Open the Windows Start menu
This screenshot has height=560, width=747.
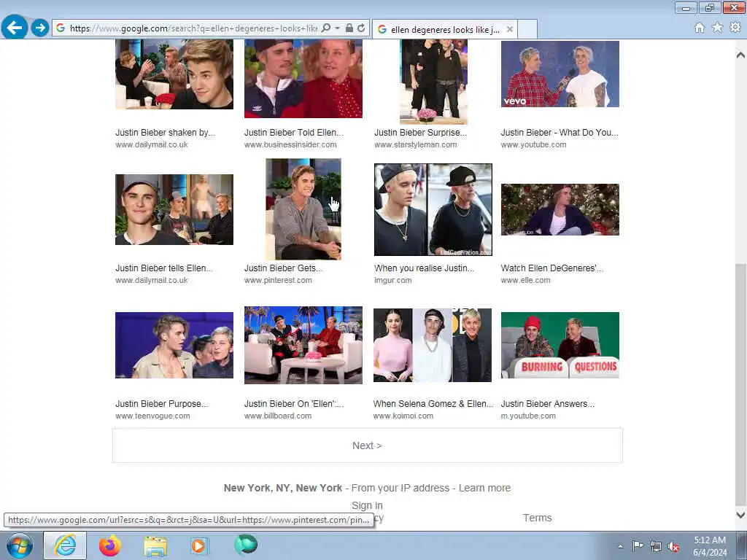coord(20,545)
